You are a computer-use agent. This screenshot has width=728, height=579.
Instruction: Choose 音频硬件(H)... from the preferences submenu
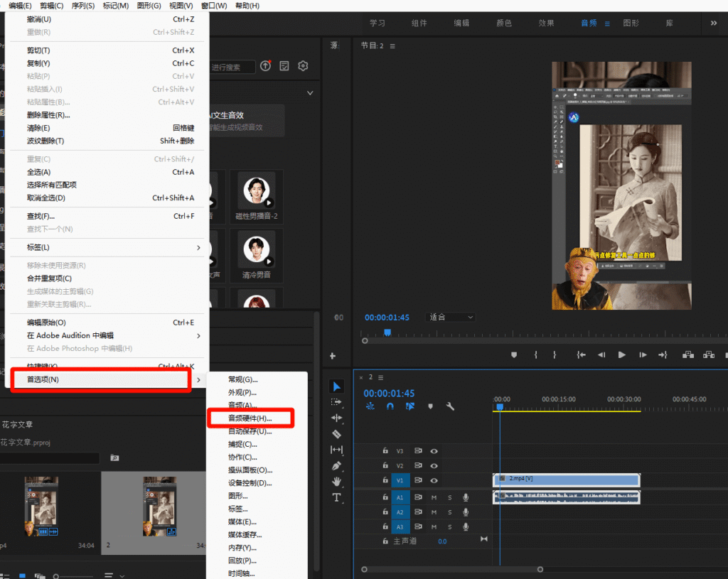point(250,418)
